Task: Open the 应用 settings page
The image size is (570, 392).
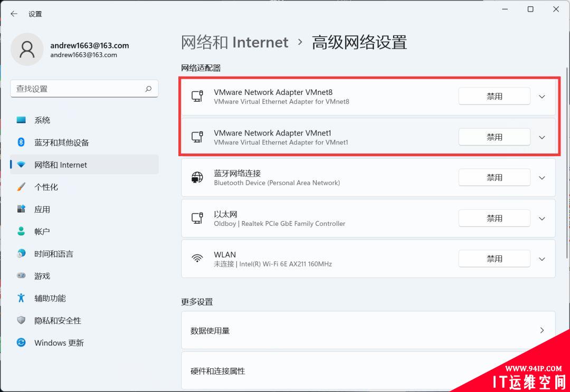Action: coord(84,209)
